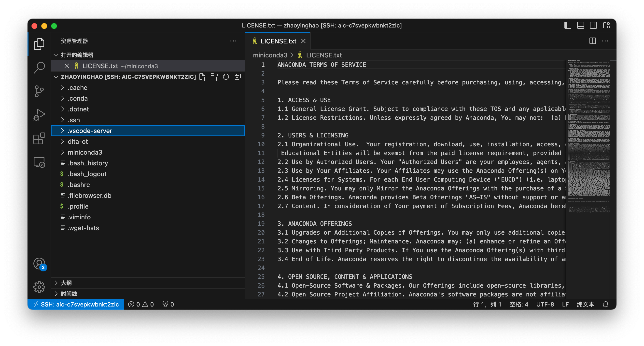Customize layout button in title bar
Viewport: 644px width, 346px height.
606,26
